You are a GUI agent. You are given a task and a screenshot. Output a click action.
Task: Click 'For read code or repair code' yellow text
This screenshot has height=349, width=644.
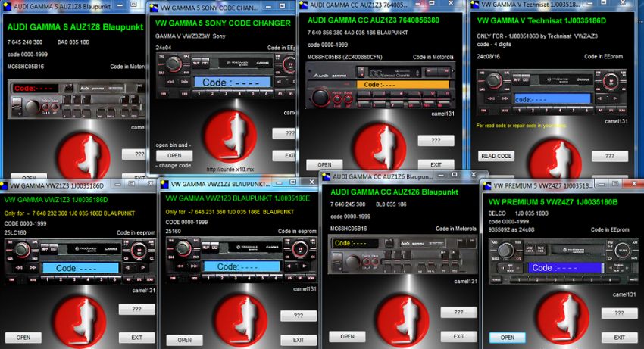[521, 125]
